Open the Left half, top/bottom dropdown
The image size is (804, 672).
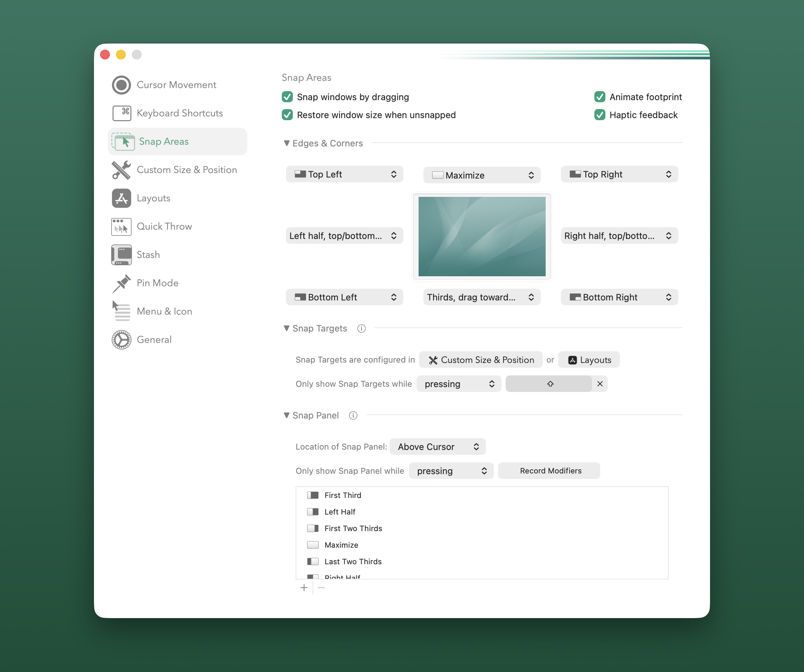(x=345, y=236)
